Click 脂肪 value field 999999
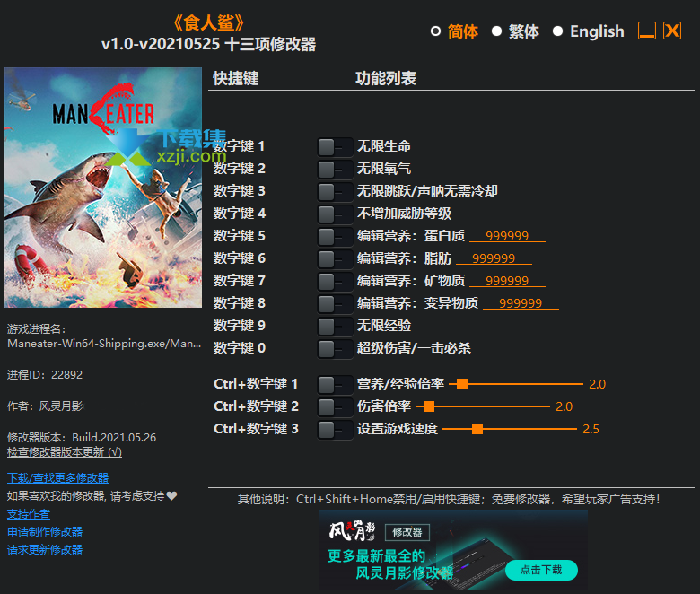 click(494, 258)
